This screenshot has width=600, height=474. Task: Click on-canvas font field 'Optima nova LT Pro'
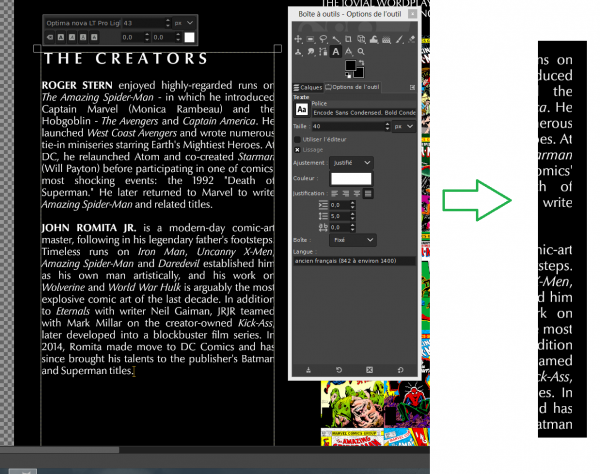pyautogui.click(x=83, y=23)
